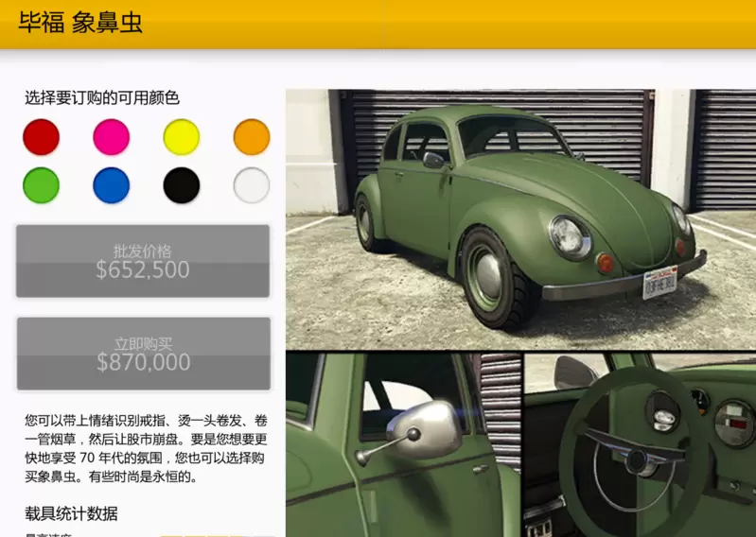Select the white color swatch
The image size is (756, 537).
[x=252, y=185]
